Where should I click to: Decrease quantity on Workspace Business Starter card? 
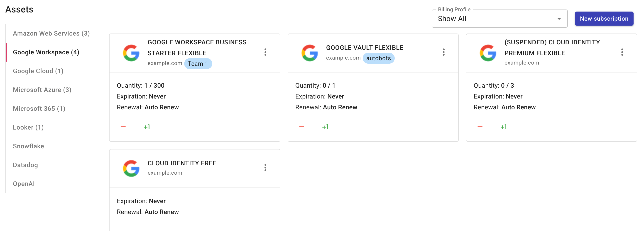click(123, 127)
